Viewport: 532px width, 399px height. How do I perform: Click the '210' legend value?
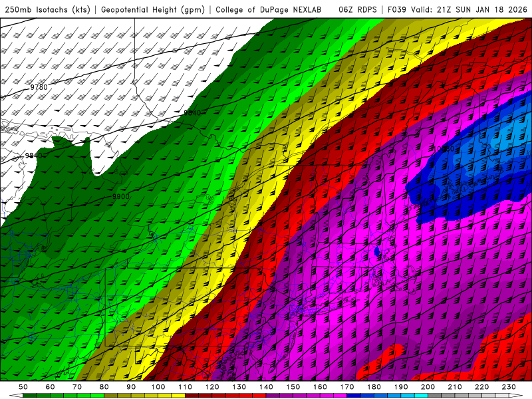tap(455, 387)
